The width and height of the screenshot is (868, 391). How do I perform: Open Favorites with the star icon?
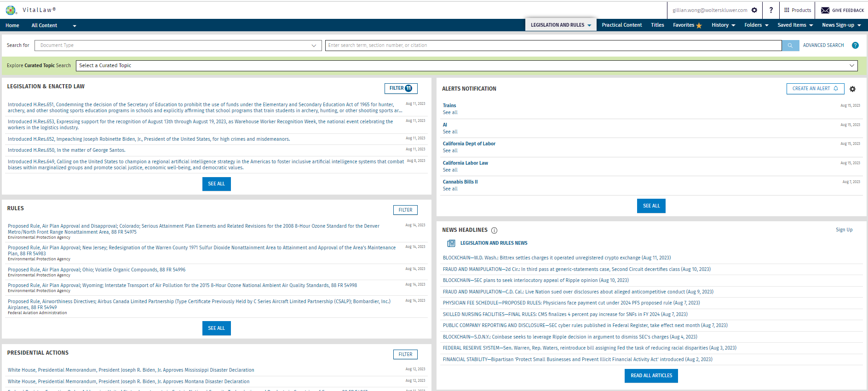tap(687, 25)
